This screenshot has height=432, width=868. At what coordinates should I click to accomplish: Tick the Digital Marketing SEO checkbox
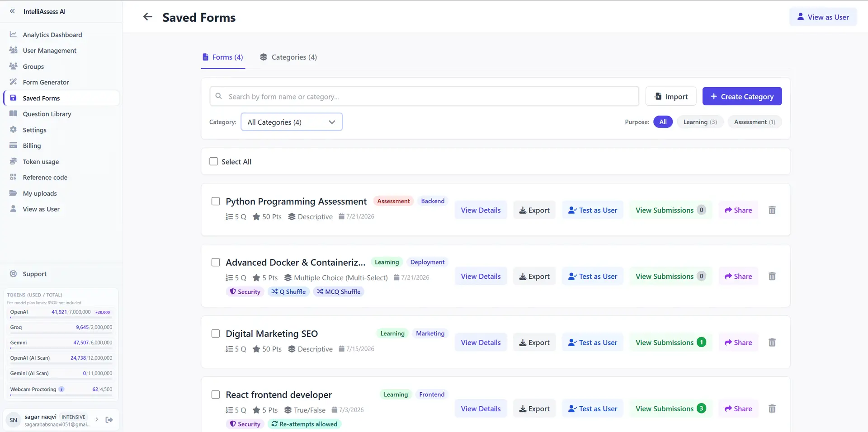[216, 333]
